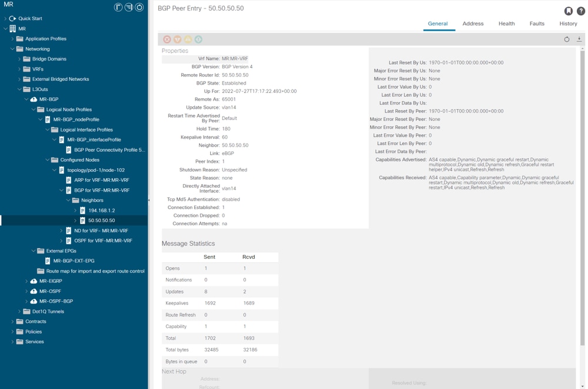Open the Health tab

[x=506, y=24]
